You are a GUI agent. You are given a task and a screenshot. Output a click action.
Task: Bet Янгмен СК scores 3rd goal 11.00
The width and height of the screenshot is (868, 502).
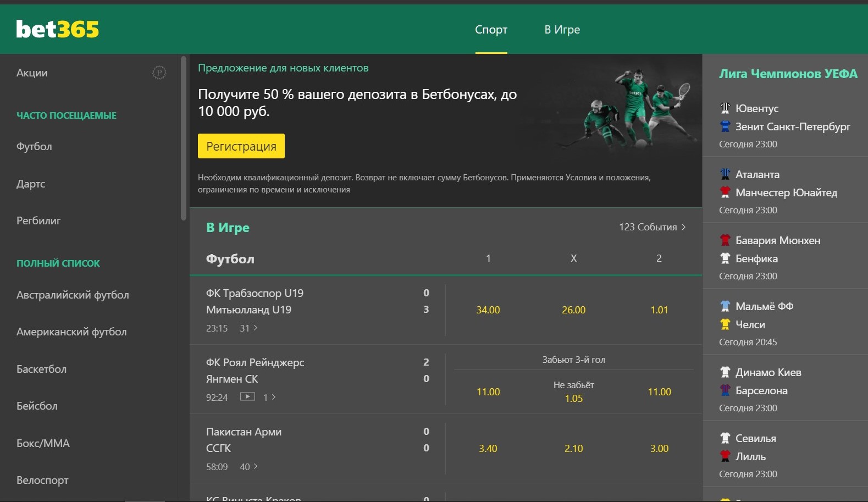click(659, 392)
